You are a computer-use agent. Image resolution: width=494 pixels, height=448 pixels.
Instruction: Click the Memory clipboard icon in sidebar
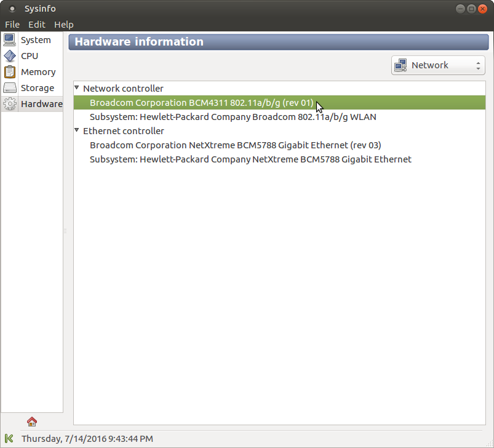[9, 72]
